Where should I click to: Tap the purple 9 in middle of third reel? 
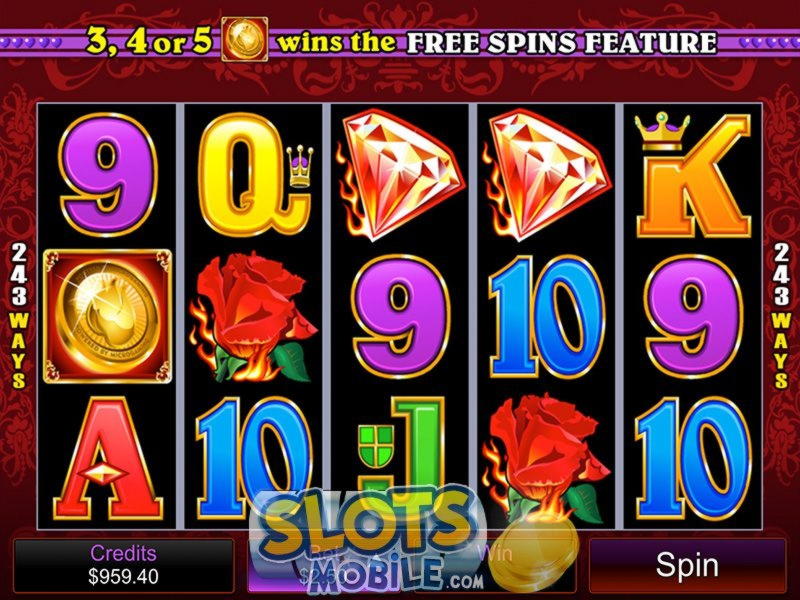coord(401,316)
